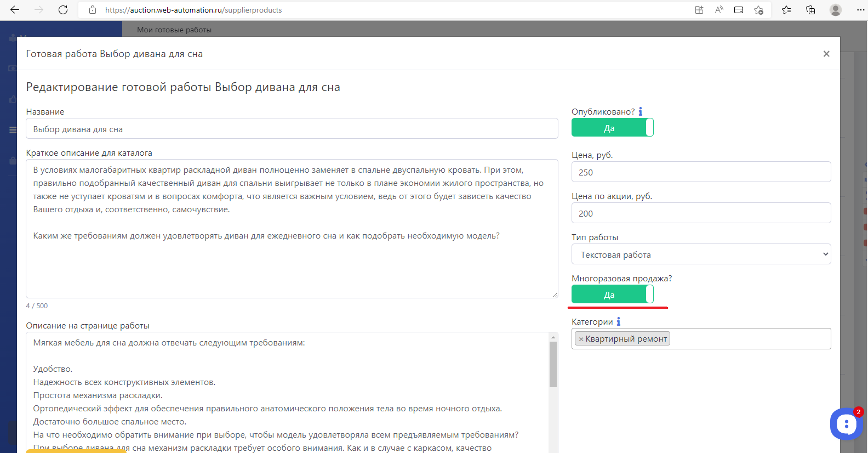
Task: Click the Read aloud icon
Action: point(719,10)
